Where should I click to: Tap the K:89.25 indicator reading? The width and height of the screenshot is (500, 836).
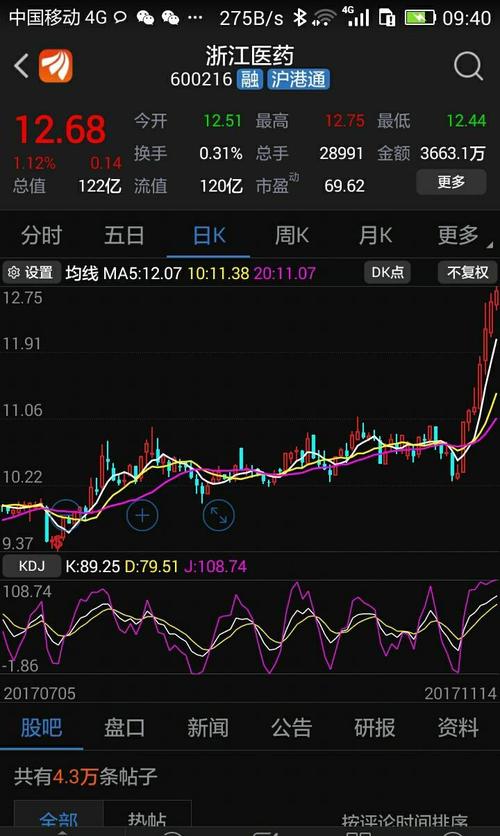(92, 566)
